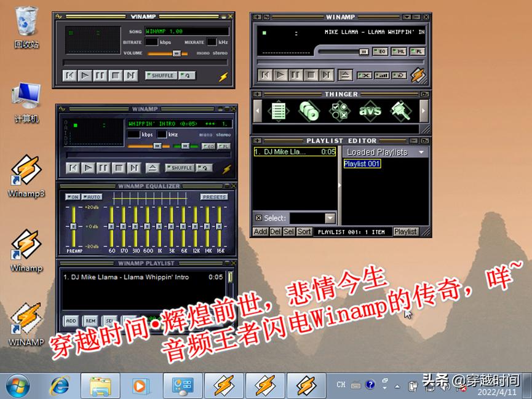Stop in the Winamp window above the equalizer
Viewport: 532px width, 399px height.
[119, 168]
